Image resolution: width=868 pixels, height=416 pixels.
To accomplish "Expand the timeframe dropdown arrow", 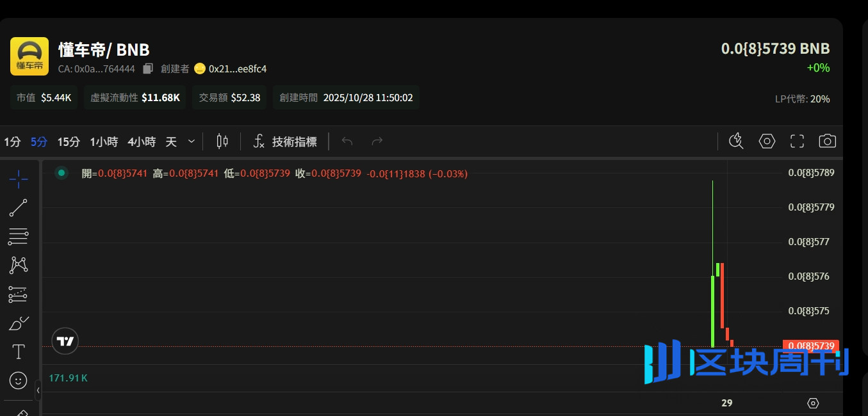I will click(192, 141).
